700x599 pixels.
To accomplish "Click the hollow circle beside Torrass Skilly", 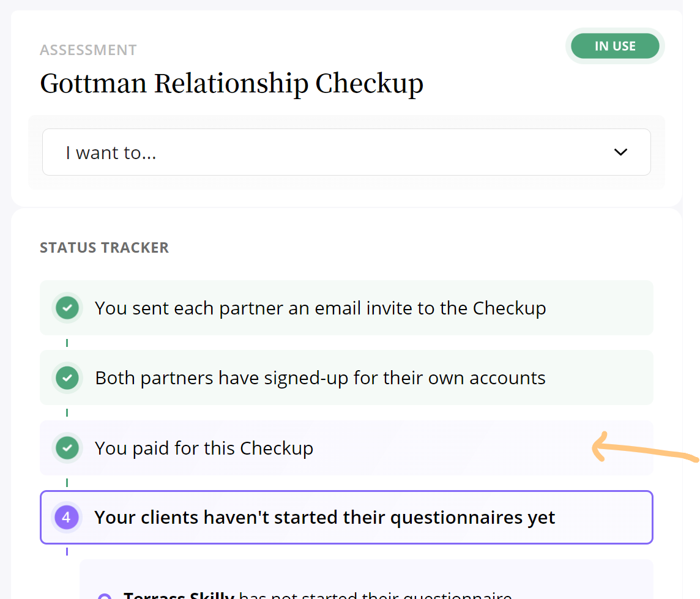I will tap(105, 596).
